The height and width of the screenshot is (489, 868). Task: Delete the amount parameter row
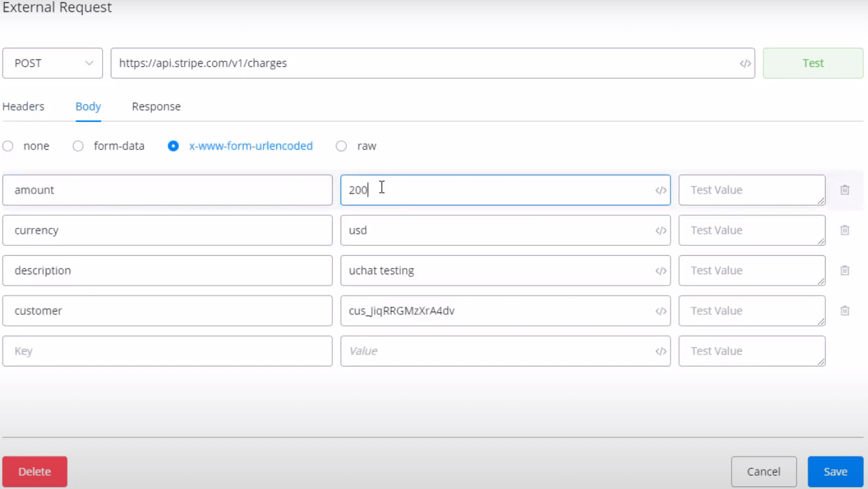(x=845, y=190)
